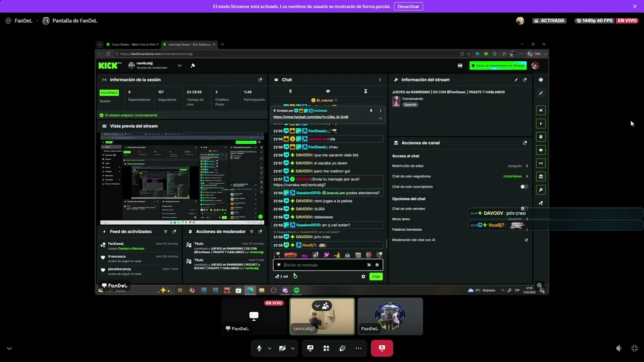Filter the Acciones de moderador list

coord(252,232)
